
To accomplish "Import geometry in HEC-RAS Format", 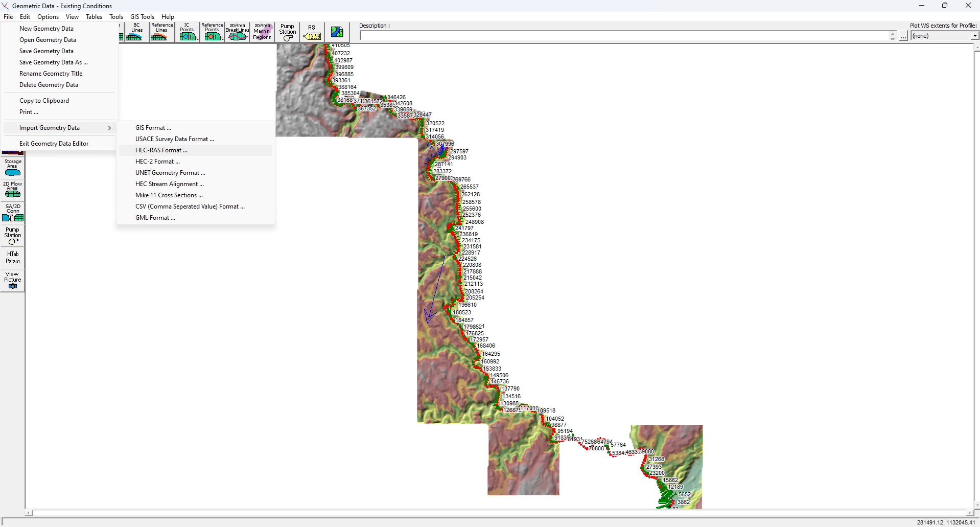I will pyautogui.click(x=196, y=150).
